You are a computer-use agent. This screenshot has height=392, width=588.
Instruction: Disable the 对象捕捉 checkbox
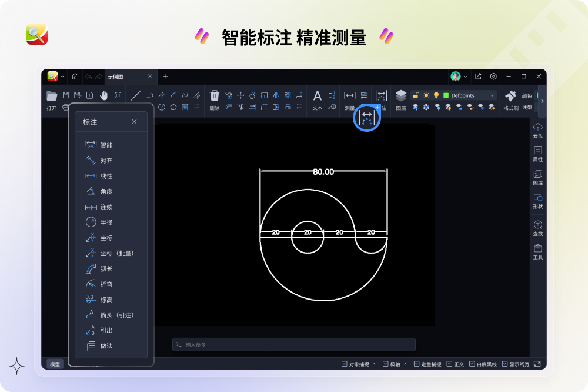click(345, 364)
